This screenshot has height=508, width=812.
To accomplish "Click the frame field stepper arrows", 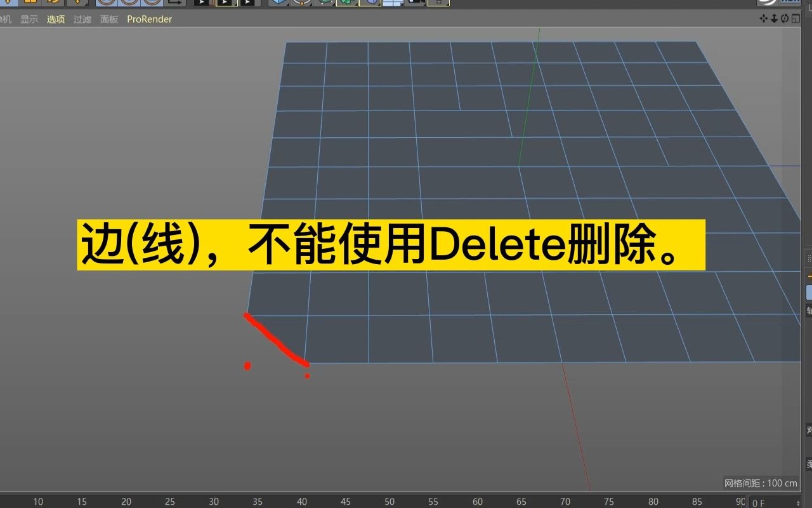I will tap(799, 502).
